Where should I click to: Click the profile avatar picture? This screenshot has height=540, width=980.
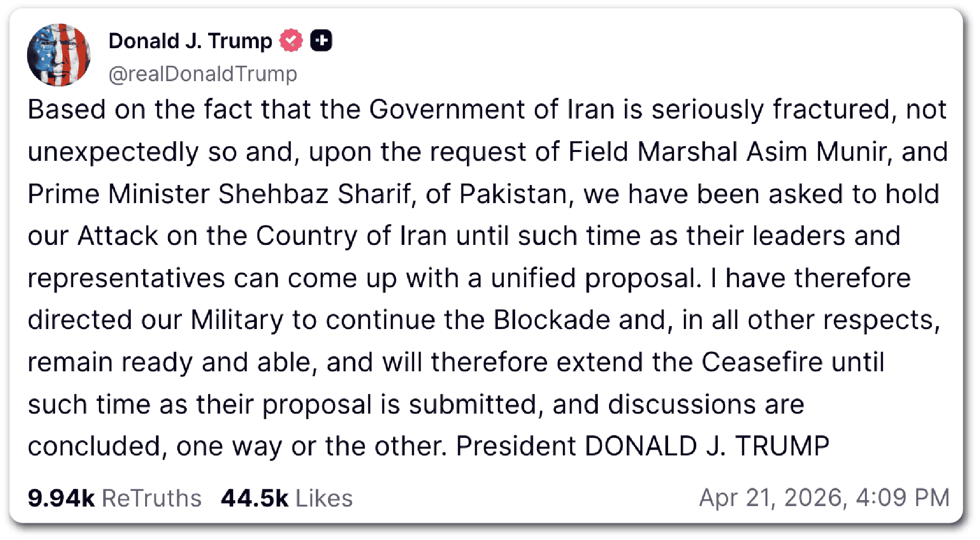[59, 55]
